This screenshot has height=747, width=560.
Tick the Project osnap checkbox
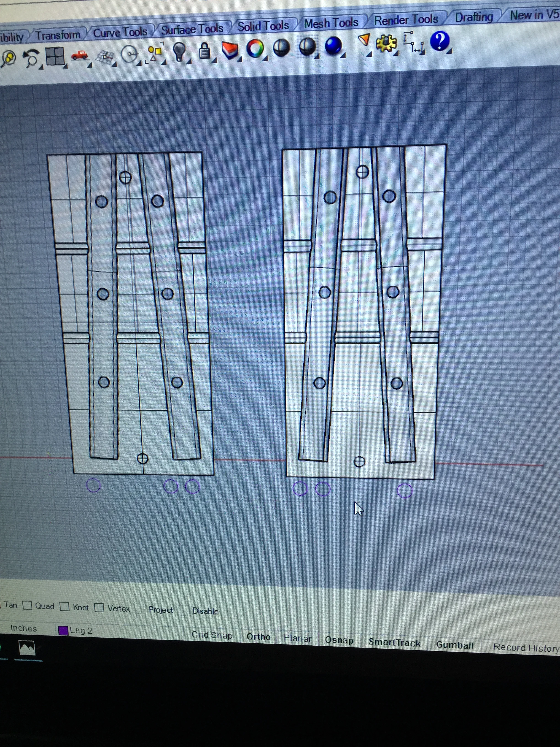click(140, 609)
